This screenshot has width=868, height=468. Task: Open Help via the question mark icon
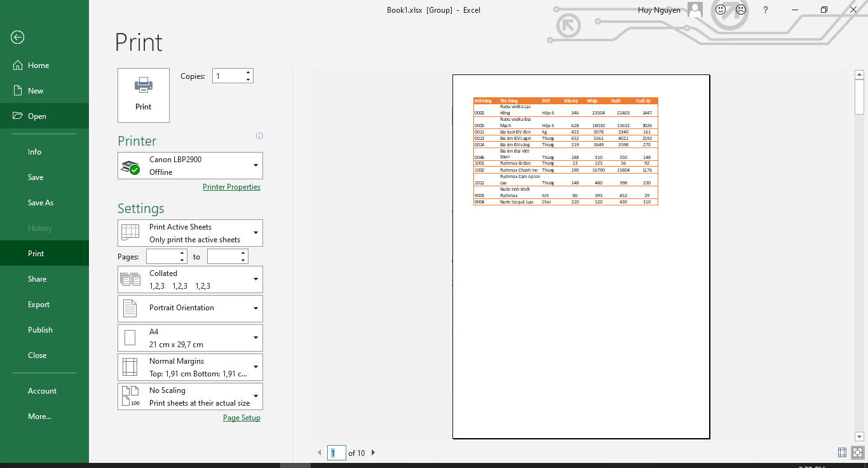766,10
